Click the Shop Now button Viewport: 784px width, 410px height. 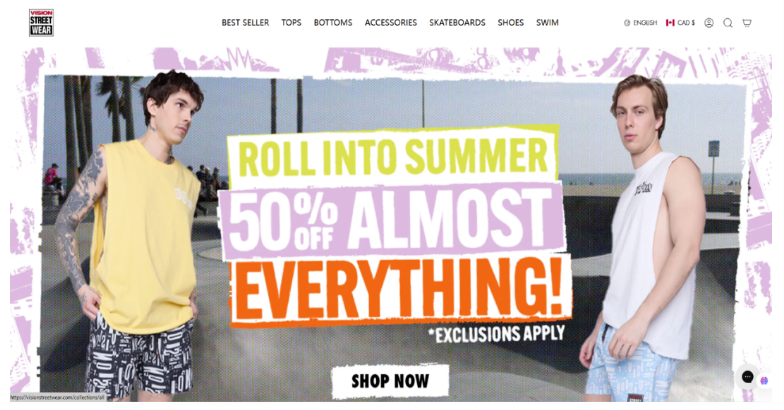point(390,381)
